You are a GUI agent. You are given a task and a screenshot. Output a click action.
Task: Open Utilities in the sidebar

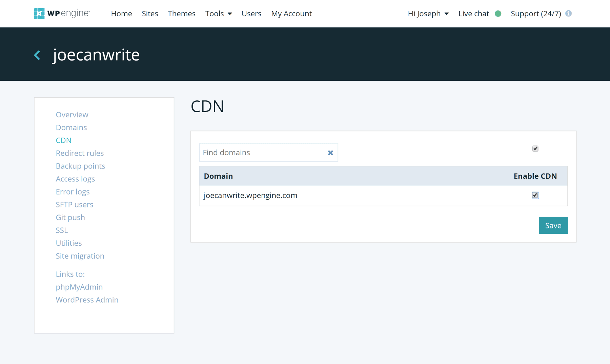69,243
